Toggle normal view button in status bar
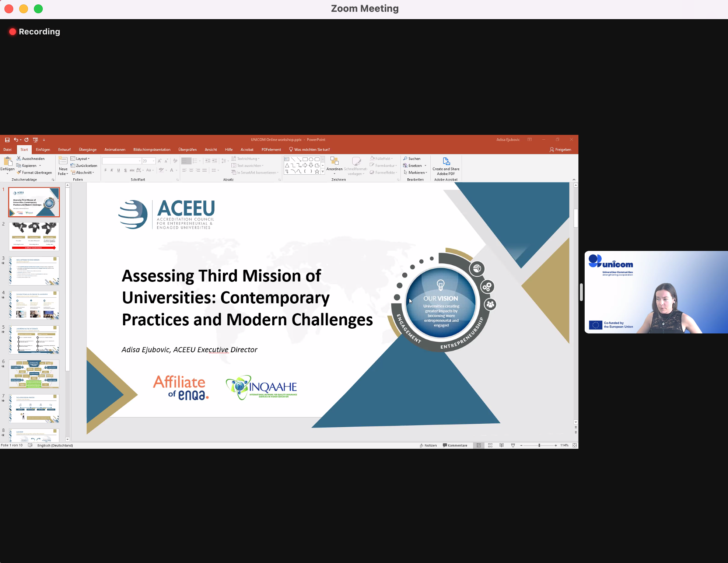The width and height of the screenshot is (728, 563). 479,445
